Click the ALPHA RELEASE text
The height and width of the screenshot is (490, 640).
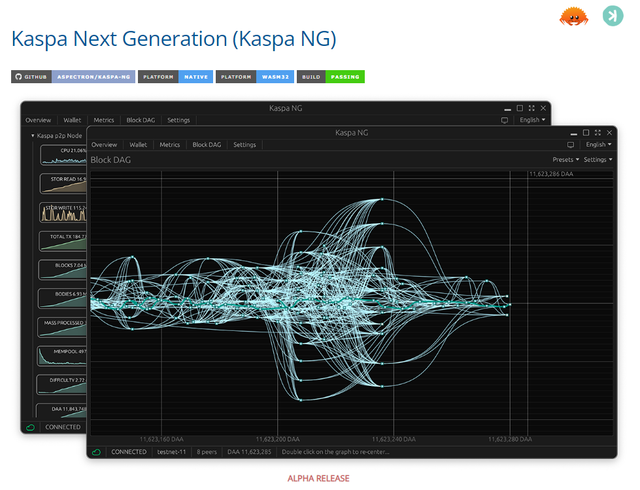[318, 479]
